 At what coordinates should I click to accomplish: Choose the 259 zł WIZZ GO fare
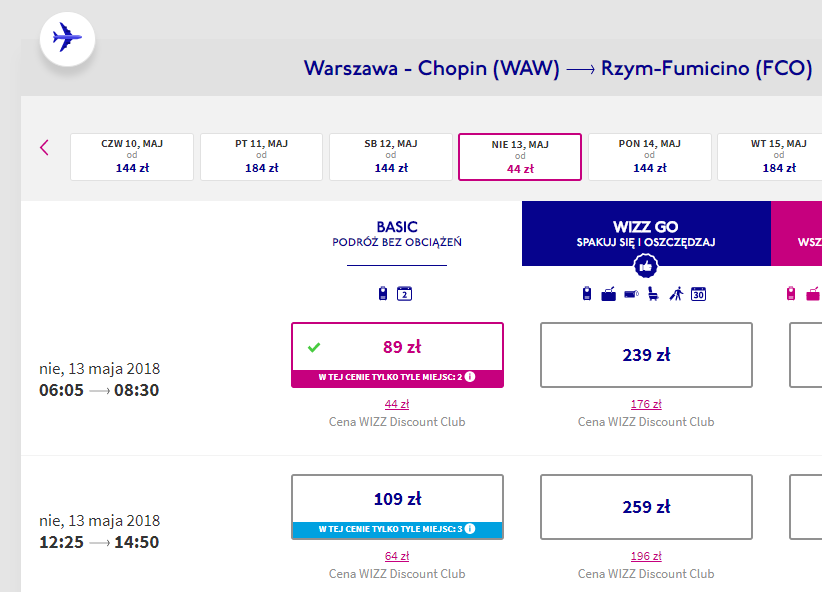pos(646,507)
